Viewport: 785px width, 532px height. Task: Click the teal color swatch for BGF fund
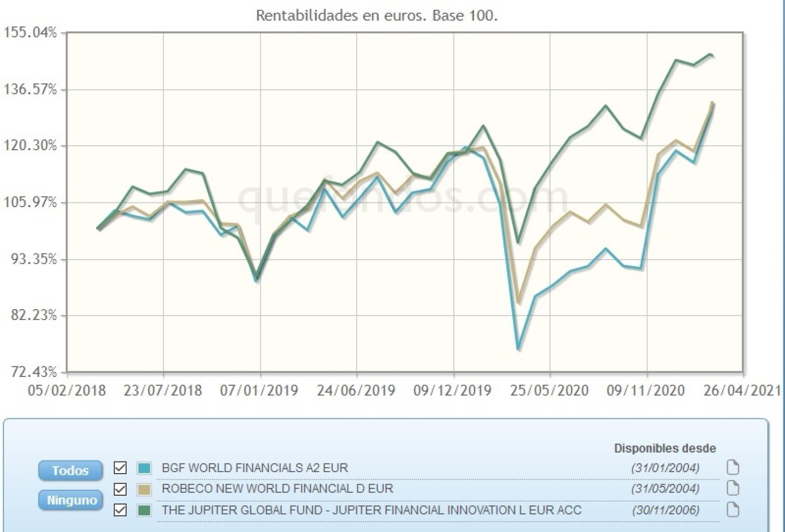[x=144, y=468]
